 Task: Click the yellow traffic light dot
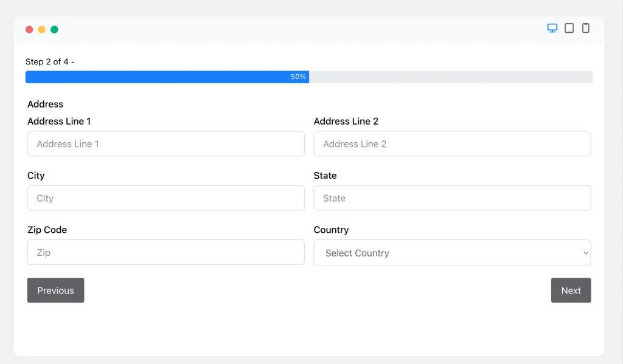tap(41, 29)
